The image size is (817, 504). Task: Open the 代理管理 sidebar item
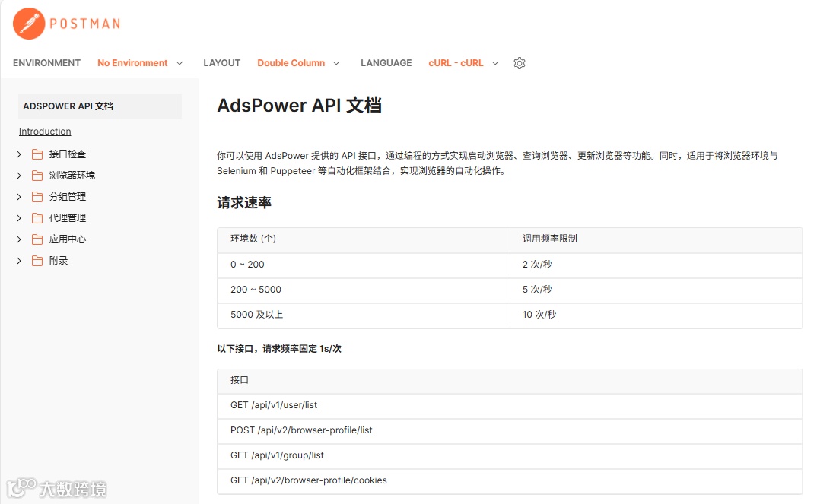(x=67, y=218)
